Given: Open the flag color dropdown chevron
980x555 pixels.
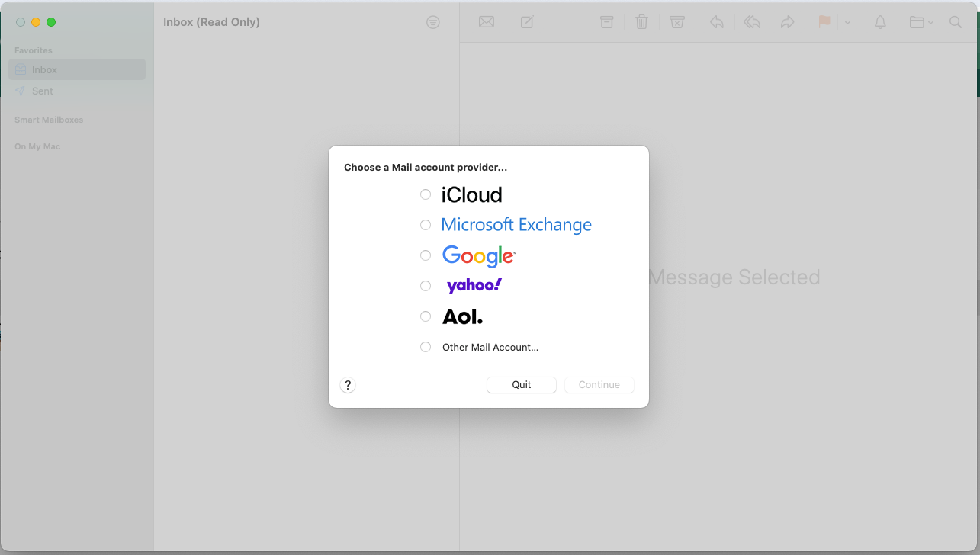Looking at the screenshot, I should (848, 23).
